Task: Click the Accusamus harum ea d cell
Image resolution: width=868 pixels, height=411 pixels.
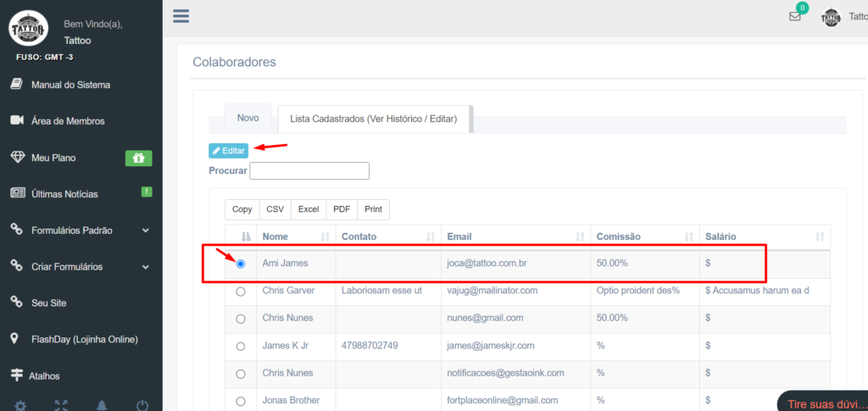Action: tap(757, 291)
